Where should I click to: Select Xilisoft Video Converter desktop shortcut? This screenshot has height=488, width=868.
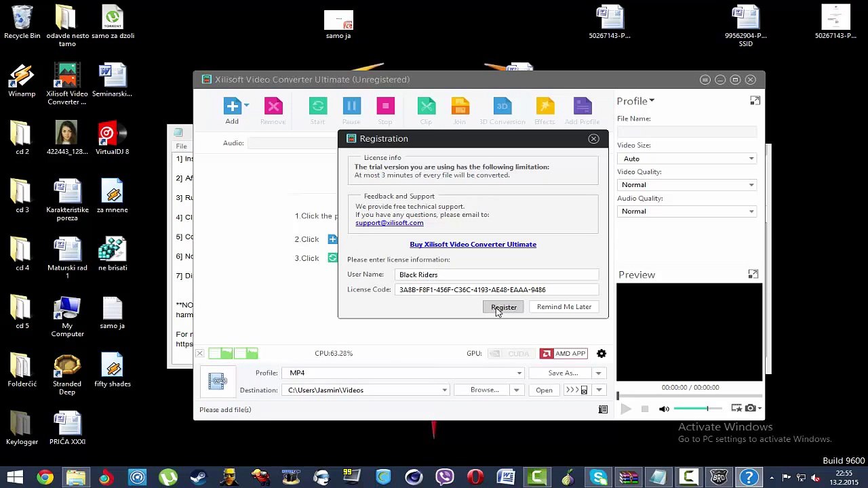67,84
